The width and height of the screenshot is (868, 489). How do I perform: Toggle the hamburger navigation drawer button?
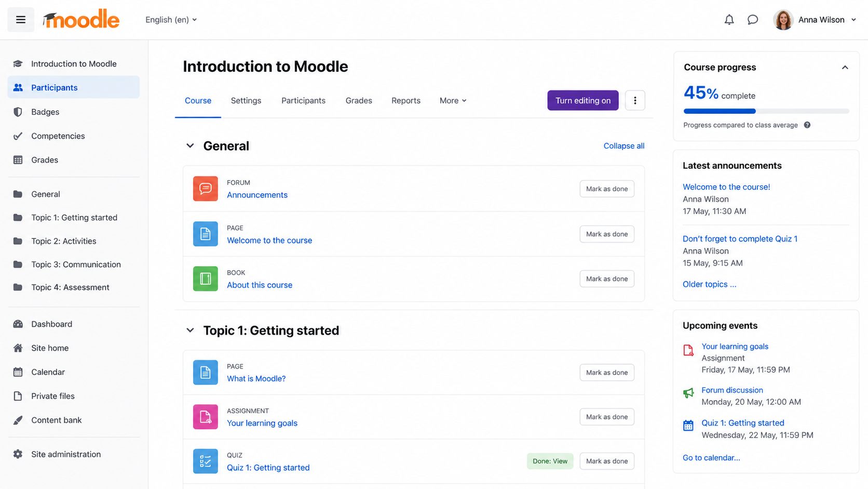click(x=21, y=20)
